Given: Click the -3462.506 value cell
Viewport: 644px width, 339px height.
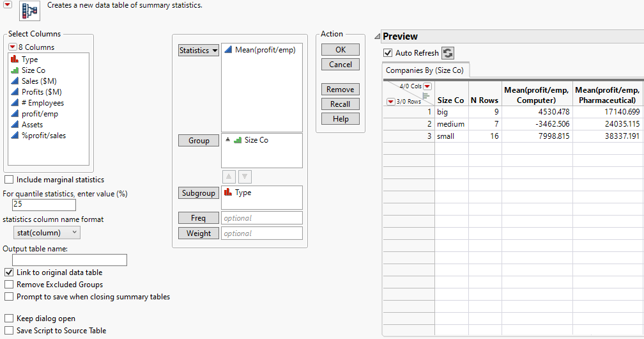Looking at the screenshot, I should (537, 124).
